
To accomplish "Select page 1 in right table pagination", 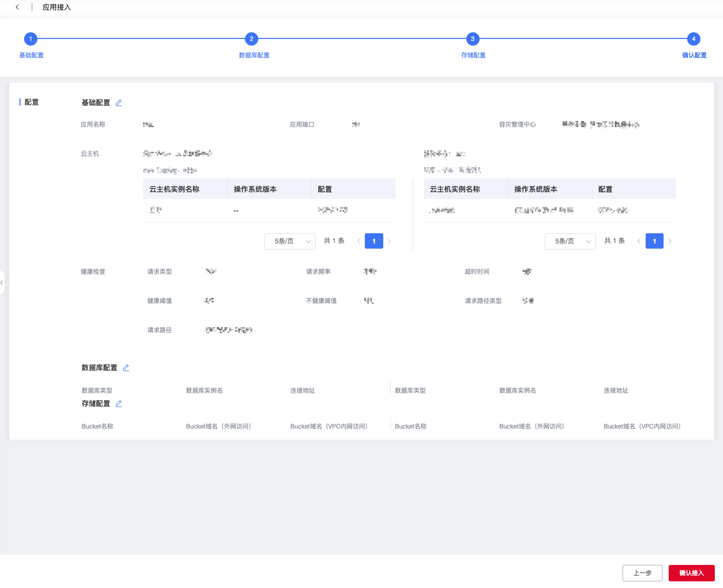I will pyautogui.click(x=654, y=241).
